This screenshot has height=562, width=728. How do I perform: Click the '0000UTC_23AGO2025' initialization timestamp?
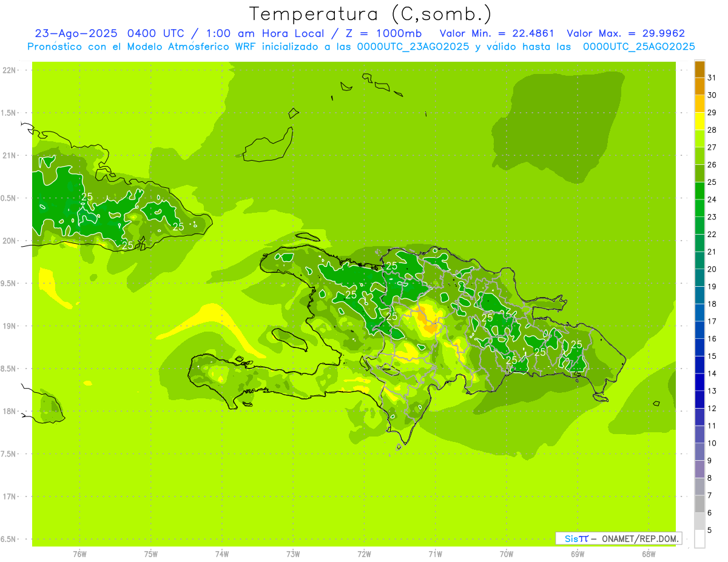[413, 47]
